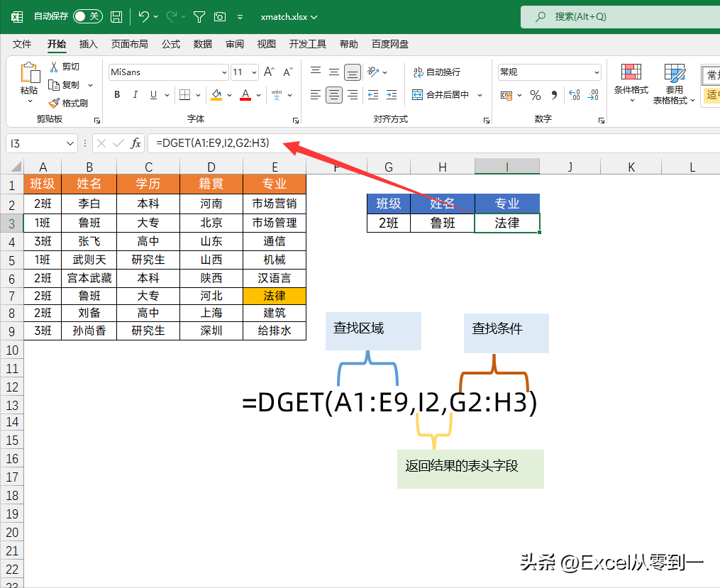Click the cell borders icon

(184, 95)
